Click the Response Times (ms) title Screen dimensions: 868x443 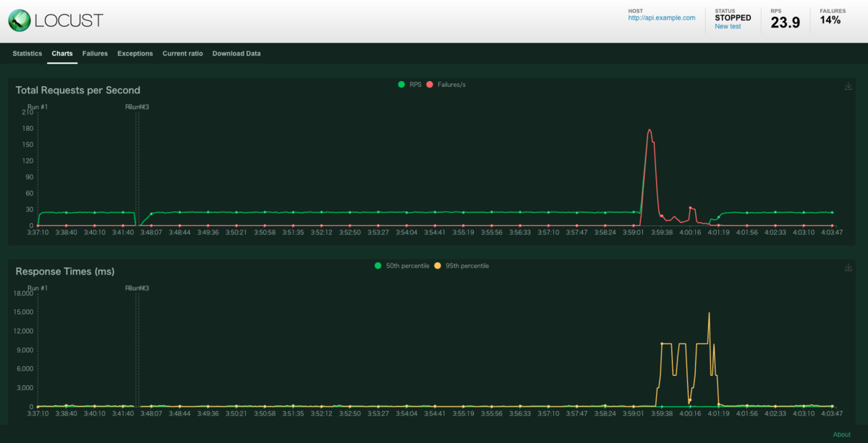65,271
